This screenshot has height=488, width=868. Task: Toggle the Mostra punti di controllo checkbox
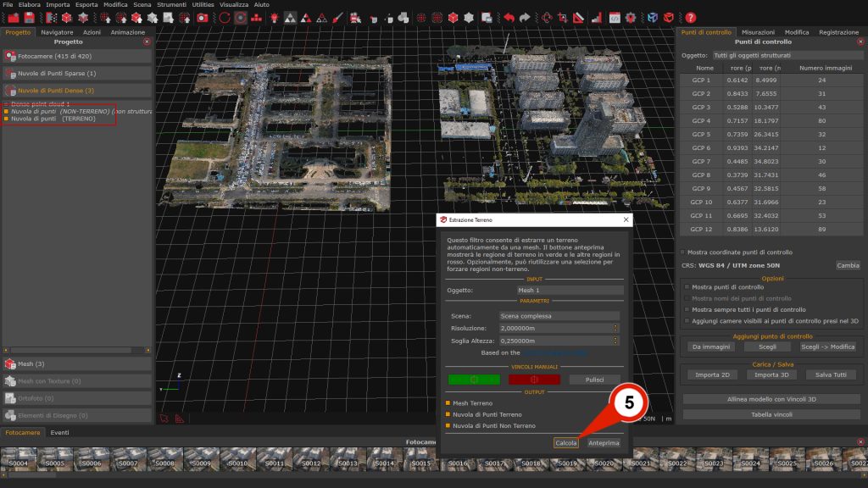coord(687,287)
